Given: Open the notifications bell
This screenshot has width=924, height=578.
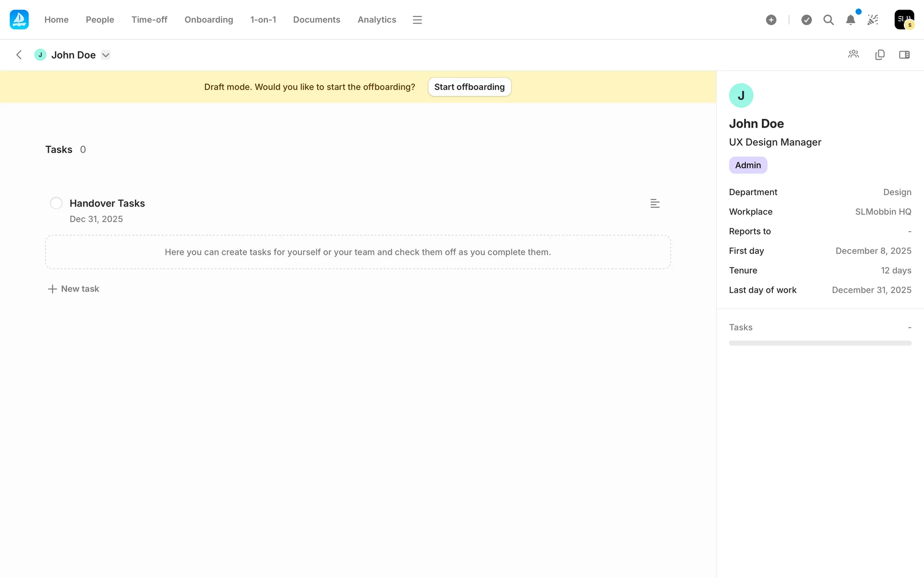Looking at the screenshot, I should (x=850, y=20).
